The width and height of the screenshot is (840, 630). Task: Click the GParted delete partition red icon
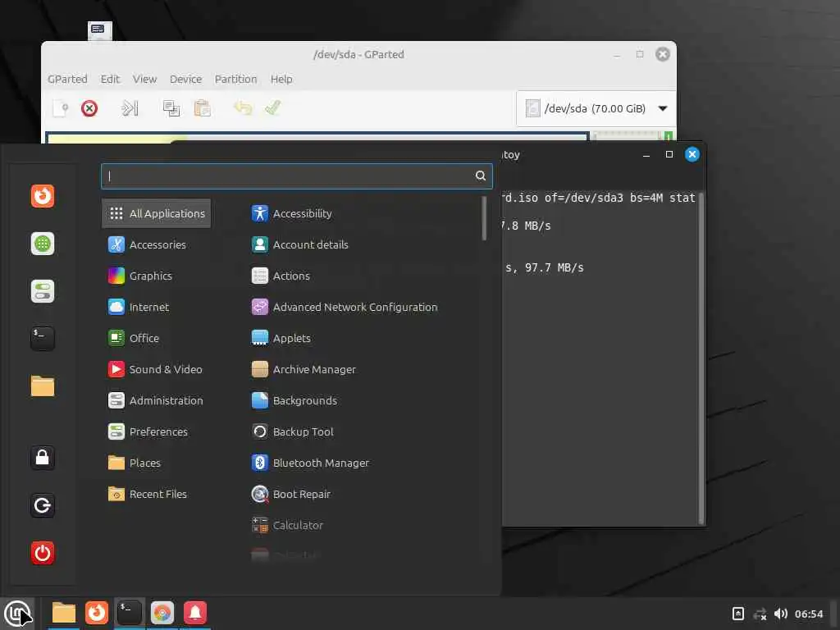(x=89, y=108)
